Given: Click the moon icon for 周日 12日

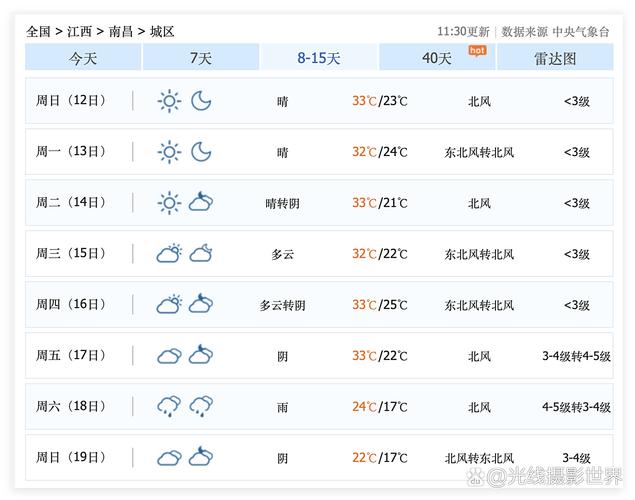Looking at the screenshot, I should coord(201,101).
